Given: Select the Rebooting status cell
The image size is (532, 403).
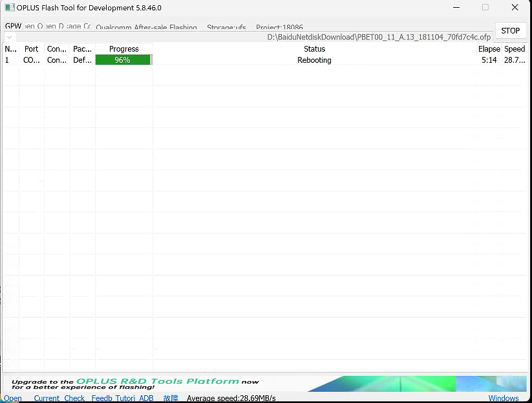Looking at the screenshot, I should [315, 60].
